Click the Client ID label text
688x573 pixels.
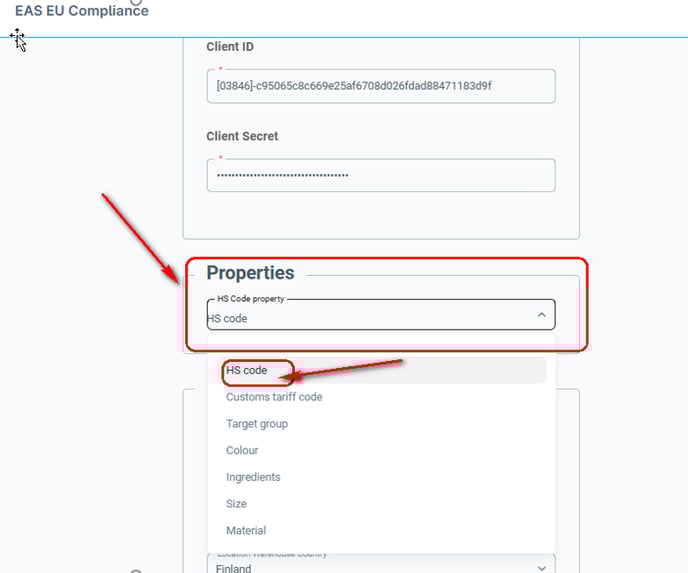pyautogui.click(x=230, y=47)
